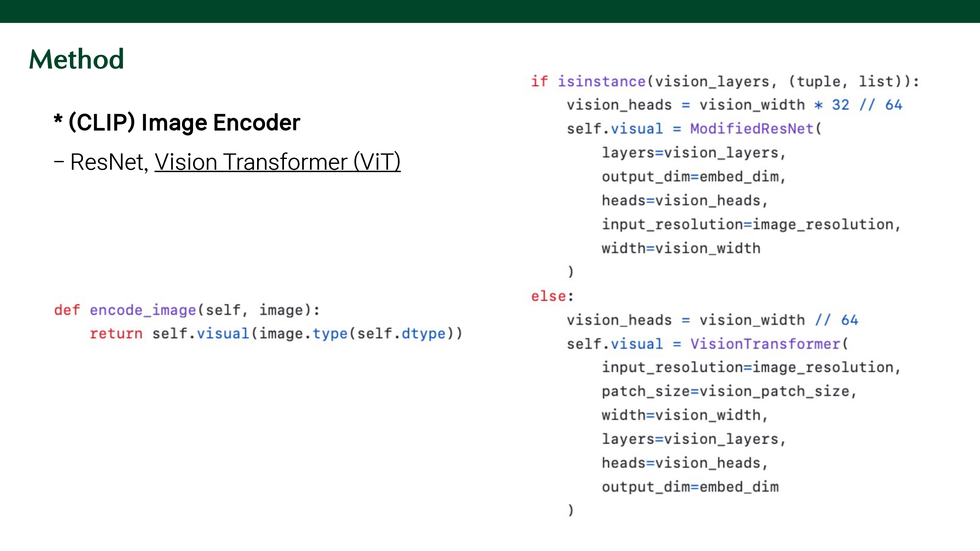The width and height of the screenshot is (980, 551).
Task: Click the self.dtype argument in code
Action: (401, 334)
